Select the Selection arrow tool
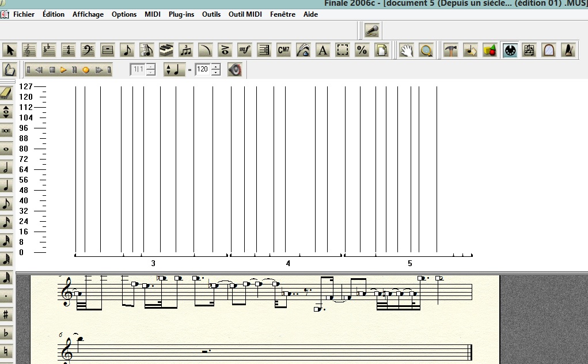 10,50
